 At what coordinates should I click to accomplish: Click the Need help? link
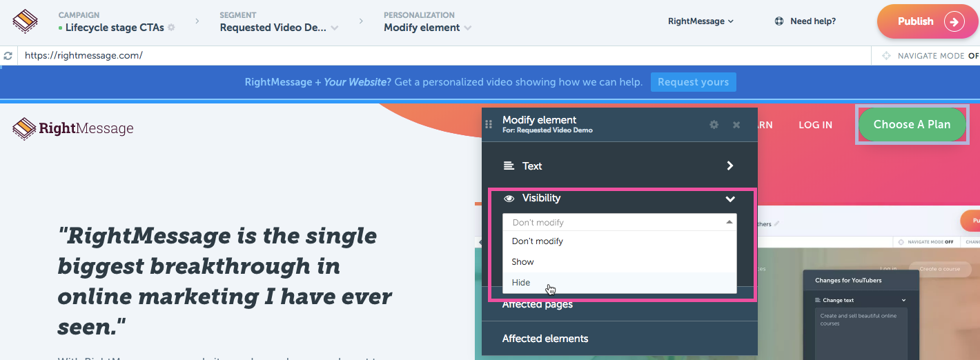click(813, 21)
